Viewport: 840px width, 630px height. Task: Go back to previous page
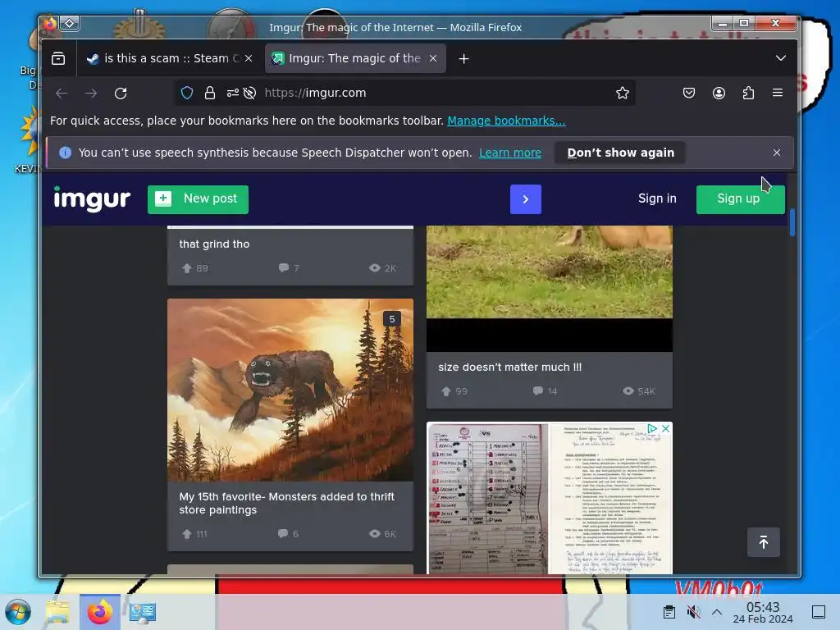click(62, 94)
